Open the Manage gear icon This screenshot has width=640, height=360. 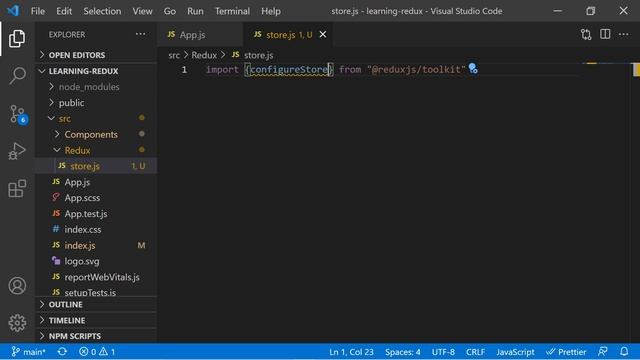click(17, 323)
